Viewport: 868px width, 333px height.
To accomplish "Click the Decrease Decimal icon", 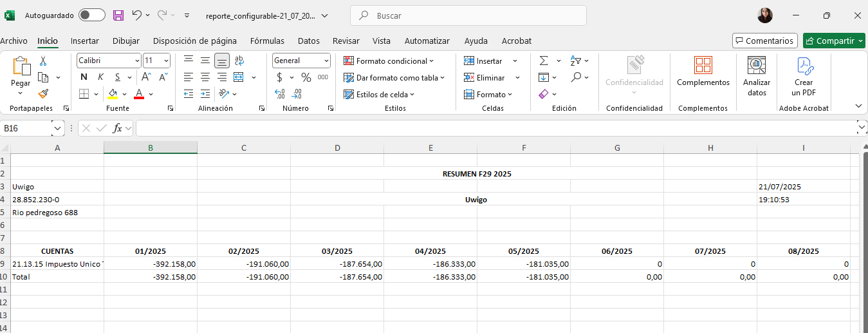I will coord(297,94).
